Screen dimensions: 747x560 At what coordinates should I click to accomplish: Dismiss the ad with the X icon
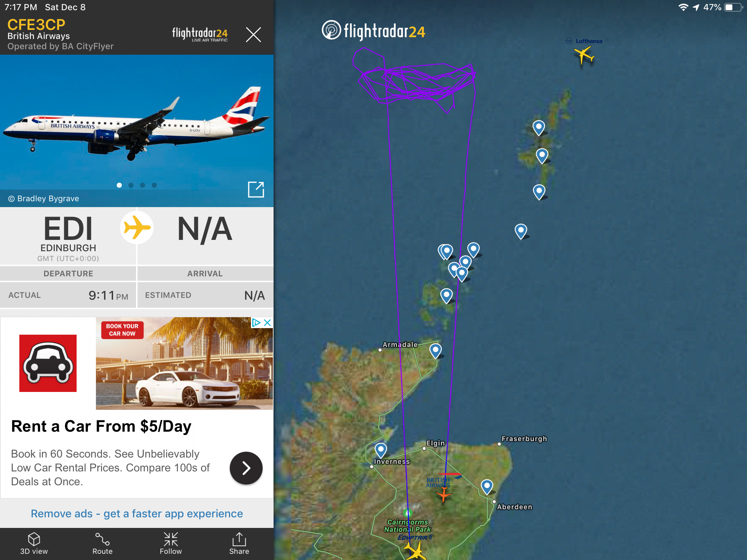coord(267,323)
